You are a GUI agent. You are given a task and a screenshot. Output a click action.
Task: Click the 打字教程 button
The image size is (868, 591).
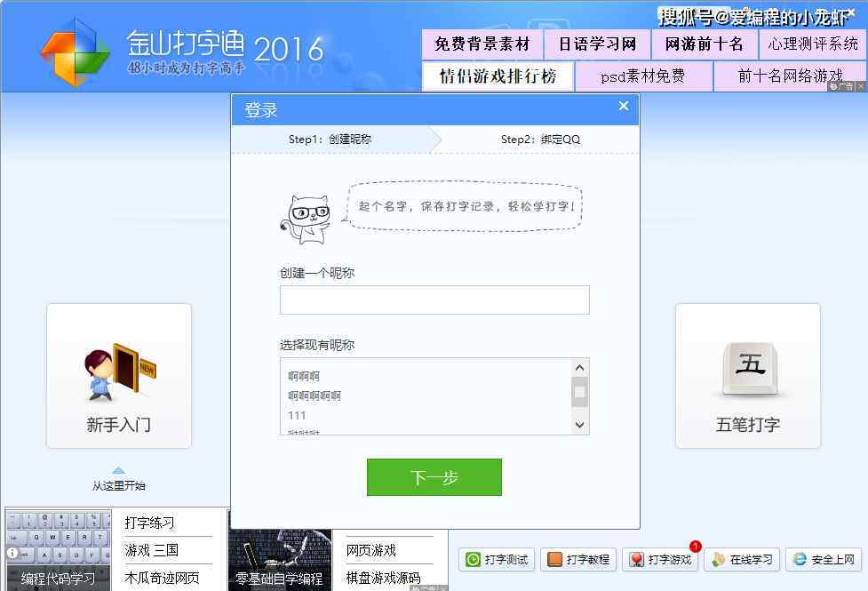[x=578, y=559]
